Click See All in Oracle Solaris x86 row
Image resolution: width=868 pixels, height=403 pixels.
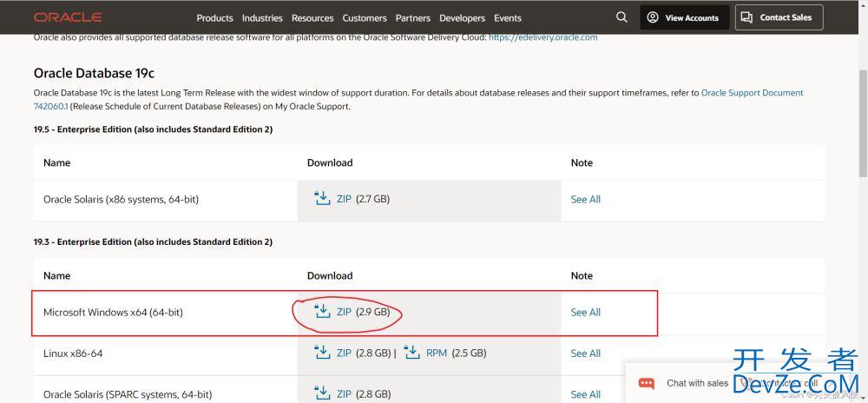586,199
